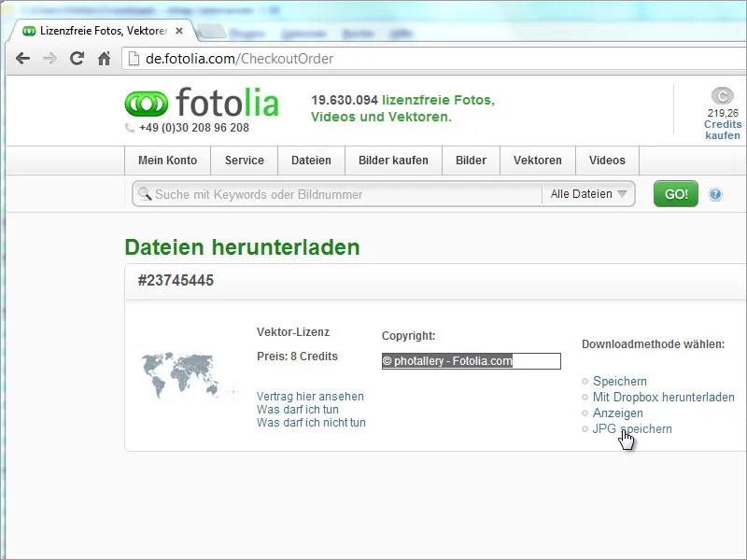Viewport: 747px width, 560px height.
Task: Click the credits coin icon
Action: (722, 96)
